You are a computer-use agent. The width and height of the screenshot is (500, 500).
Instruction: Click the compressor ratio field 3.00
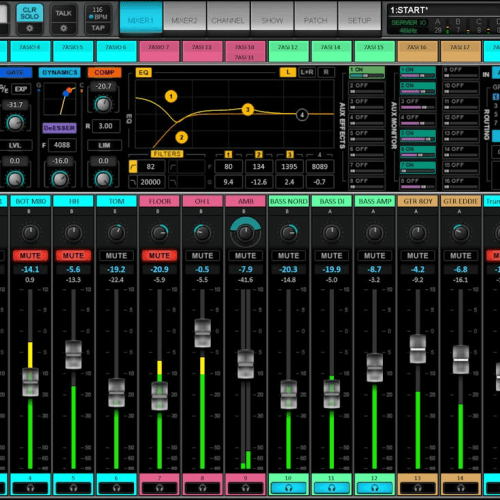click(x=106, y=126)
